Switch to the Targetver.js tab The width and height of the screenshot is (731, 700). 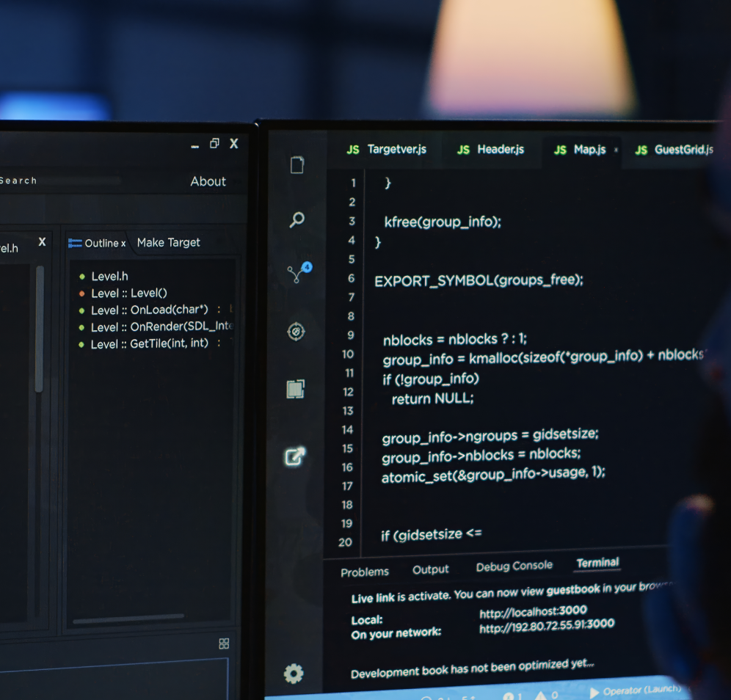[387, 149]
